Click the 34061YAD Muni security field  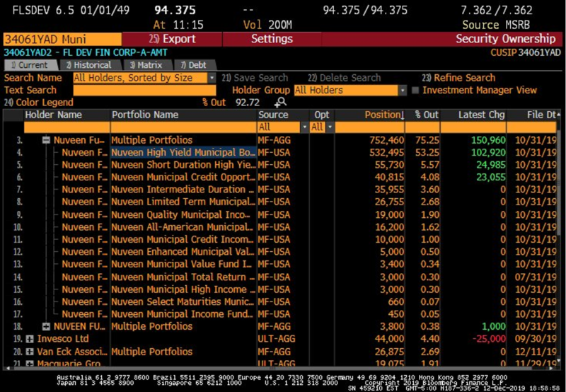coord(62,39)
